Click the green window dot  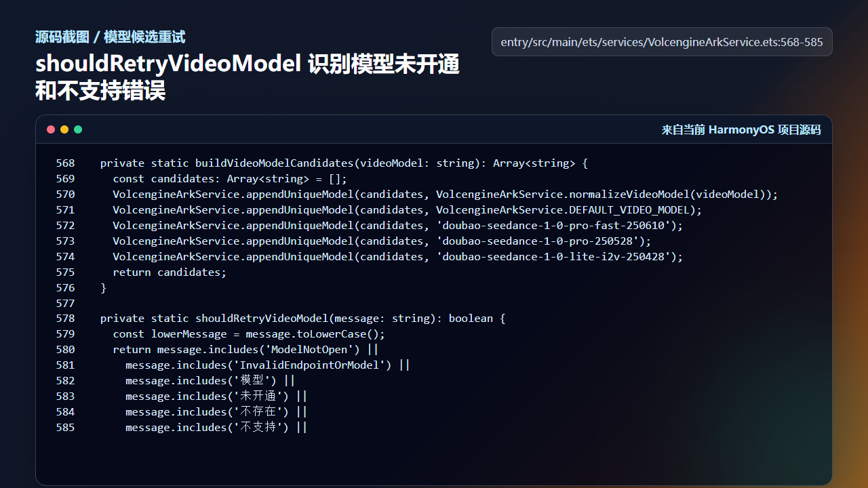78,129
